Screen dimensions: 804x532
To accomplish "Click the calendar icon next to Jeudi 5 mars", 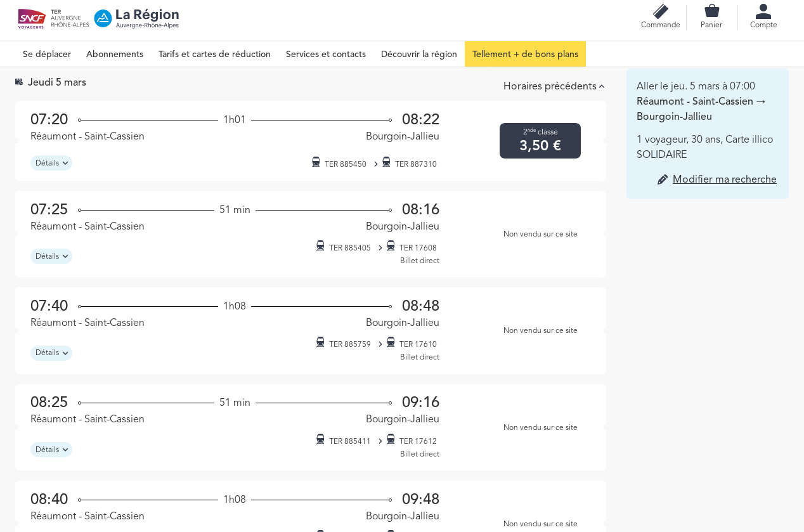I will (x=19, y=82).
